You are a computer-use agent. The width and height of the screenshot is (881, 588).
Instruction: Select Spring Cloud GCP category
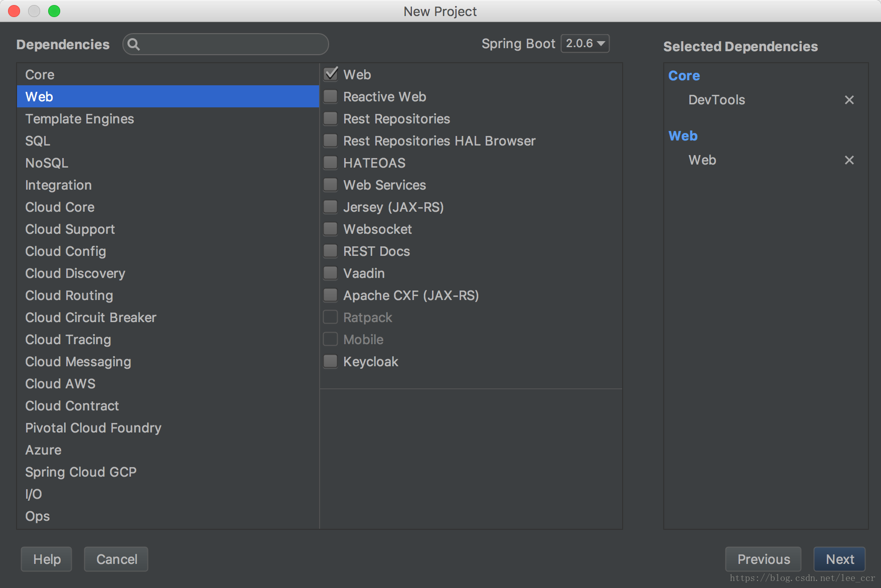click(x=168, y=472)
